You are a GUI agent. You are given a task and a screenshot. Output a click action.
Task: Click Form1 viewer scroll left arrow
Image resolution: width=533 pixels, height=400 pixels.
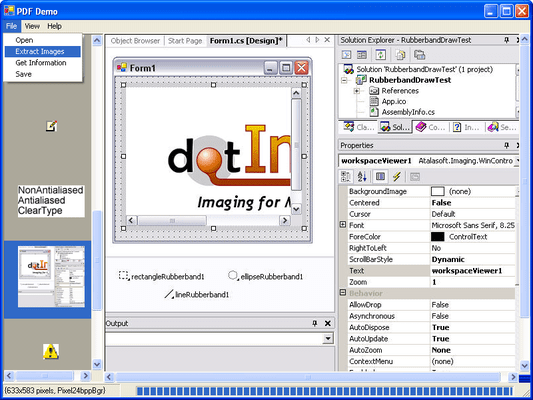[x=132, y=220]
